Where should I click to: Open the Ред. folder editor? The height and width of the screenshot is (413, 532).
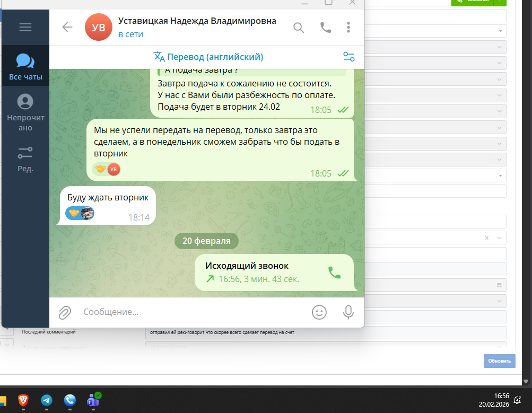(25, 160)
